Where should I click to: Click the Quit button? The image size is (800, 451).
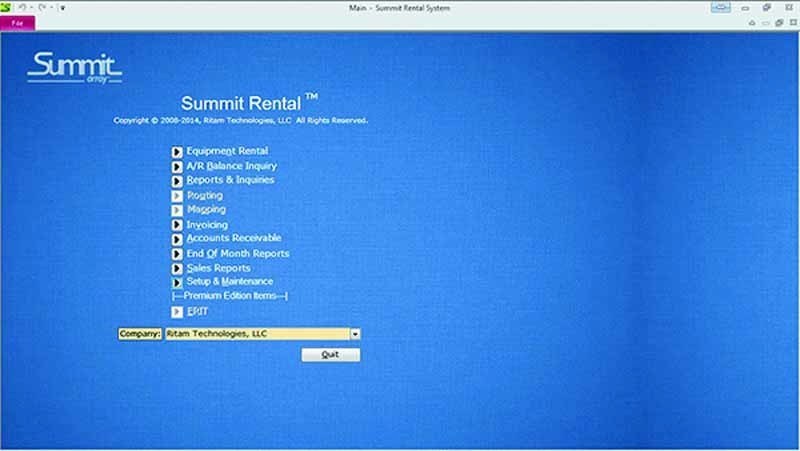click(x=331, y=355)
